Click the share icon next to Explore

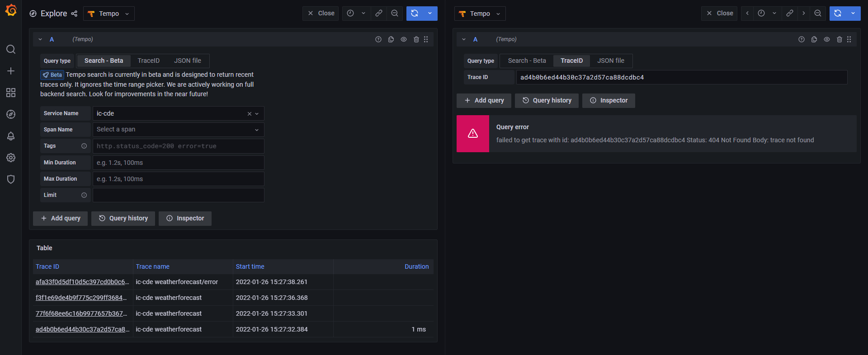pos(74,14)
